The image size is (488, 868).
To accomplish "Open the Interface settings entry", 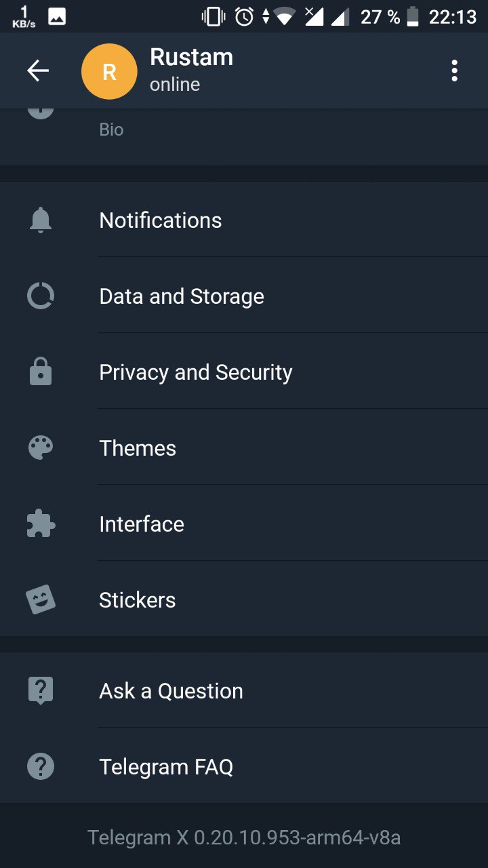I will point(142,524).
